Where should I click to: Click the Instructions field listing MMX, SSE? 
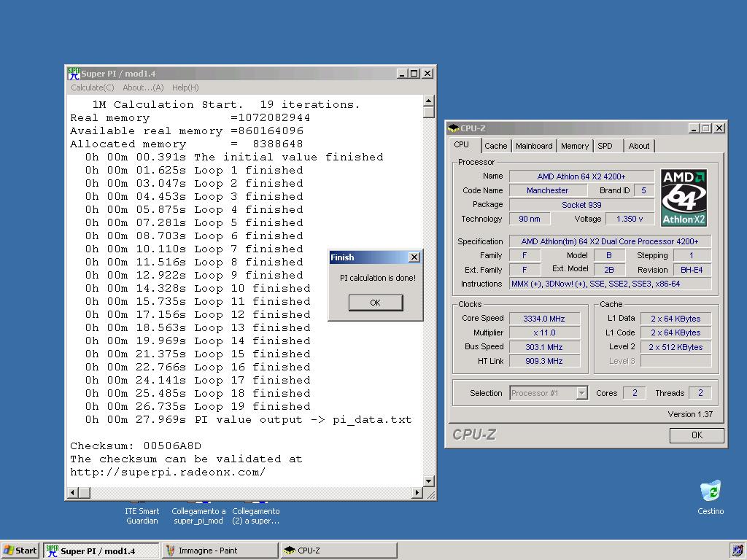(x=610, y=284)
